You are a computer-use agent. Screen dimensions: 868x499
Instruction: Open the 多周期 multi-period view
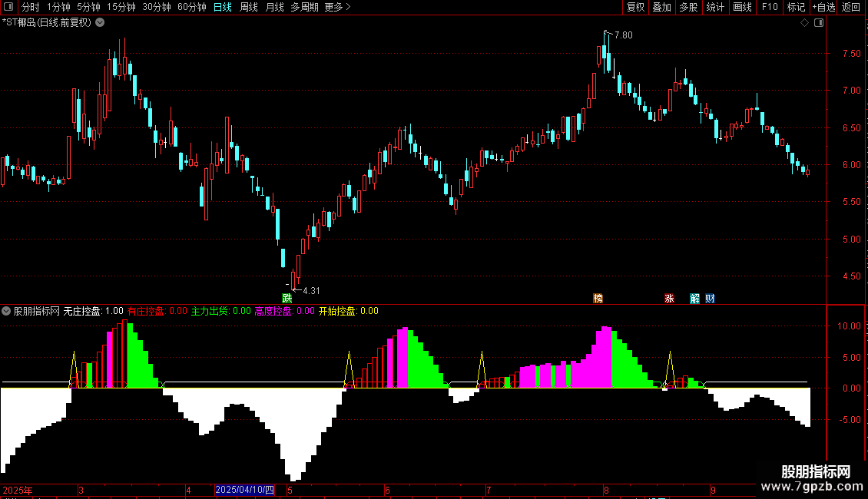(x=304, y=7)
